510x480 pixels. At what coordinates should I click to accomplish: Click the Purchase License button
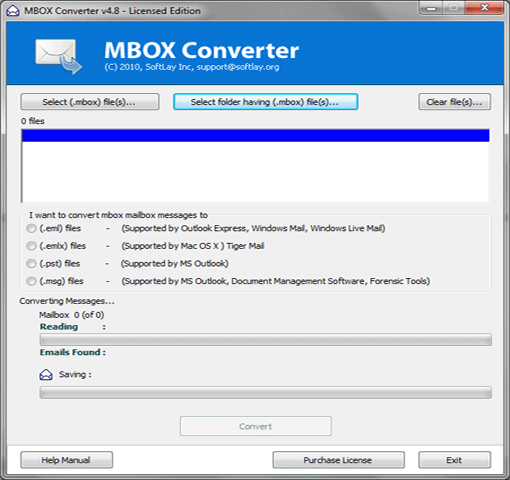(338, 460)
